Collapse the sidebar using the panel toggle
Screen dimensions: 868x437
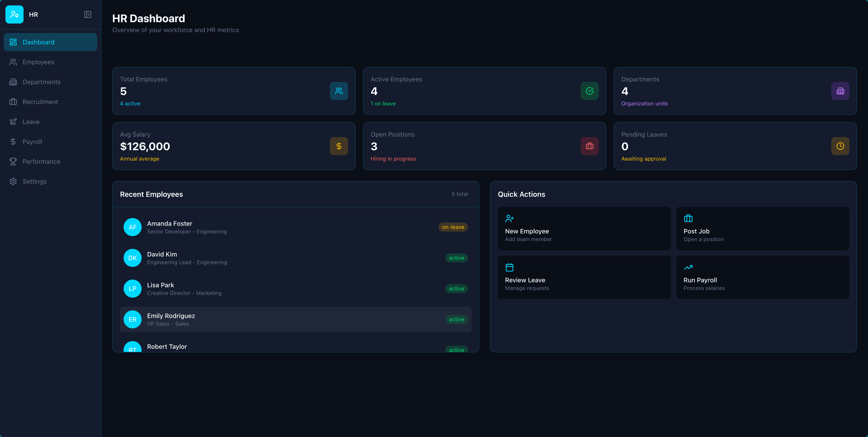pos(88,14)
